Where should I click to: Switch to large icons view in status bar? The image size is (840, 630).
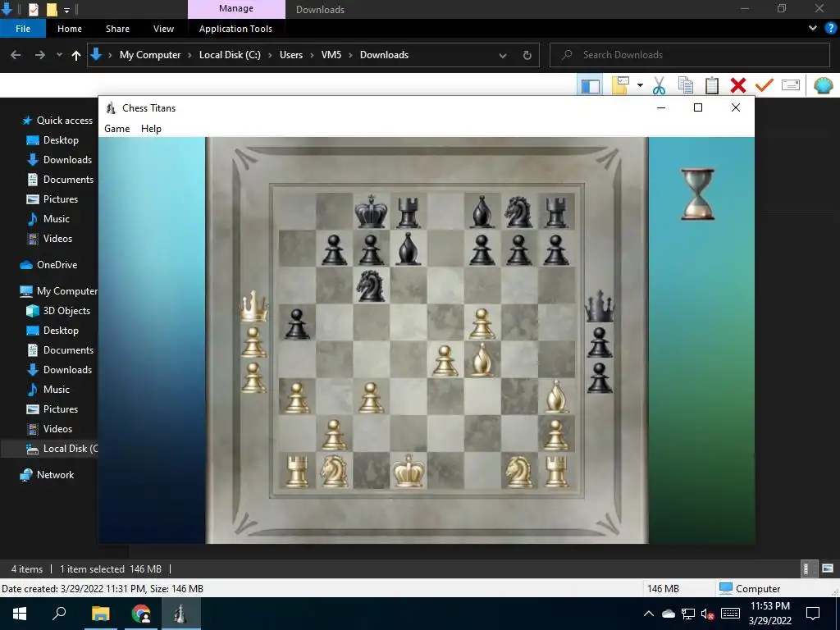click(827, 568)
